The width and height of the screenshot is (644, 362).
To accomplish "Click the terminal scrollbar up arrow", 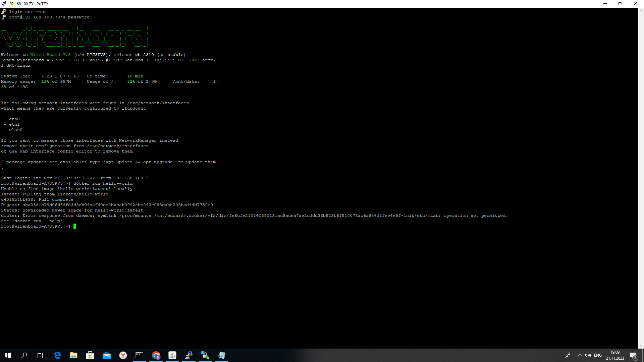I will click(x=641, y=11).
